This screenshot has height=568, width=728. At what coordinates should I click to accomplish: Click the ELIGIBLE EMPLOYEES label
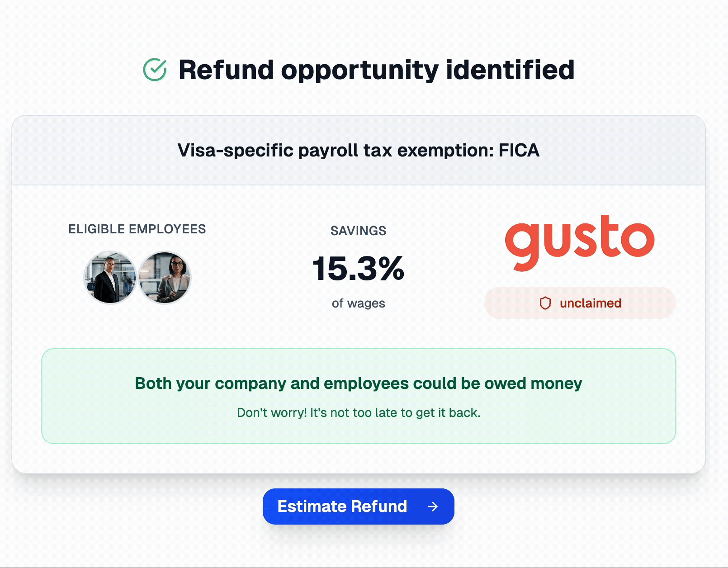(x=137, y=229)
